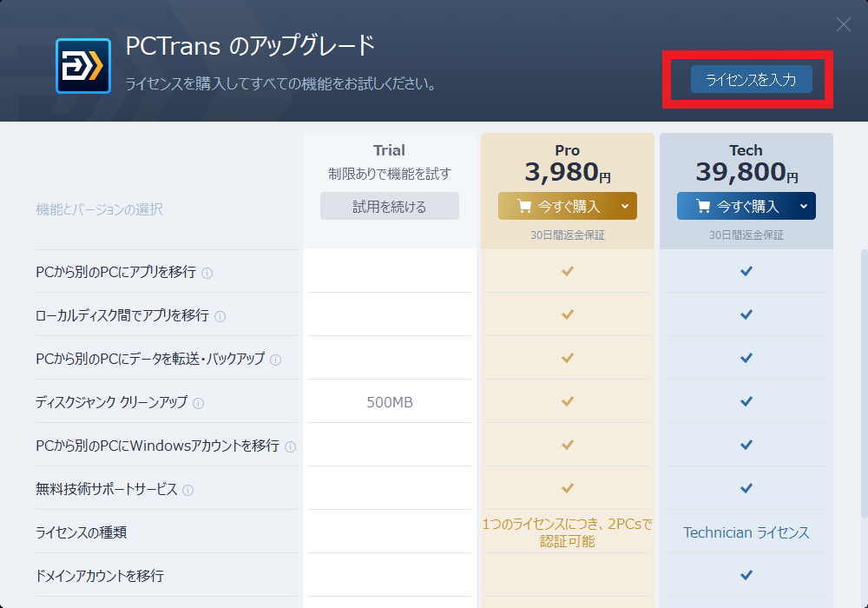Click Pro checkmark for Windowsアカウントを移行 row
The height and width of the screenshot is (608, 868).
coord(568,445)
